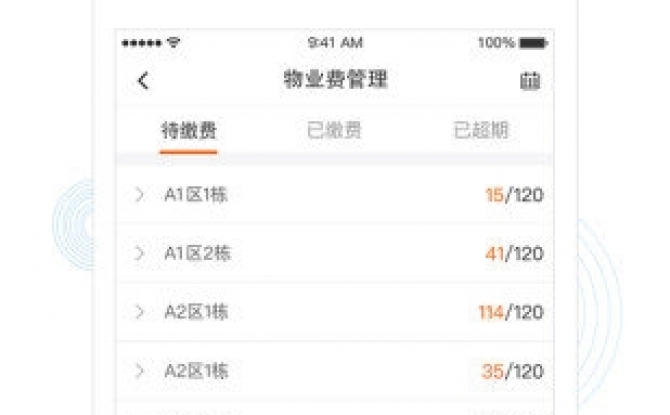Switch to the 已缴费 tab

[334, 130]
